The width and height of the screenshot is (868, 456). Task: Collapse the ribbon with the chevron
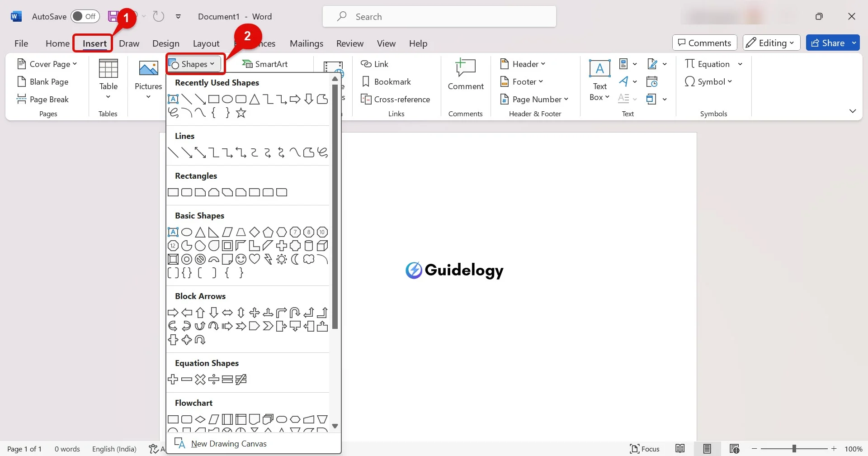[853, 111]
